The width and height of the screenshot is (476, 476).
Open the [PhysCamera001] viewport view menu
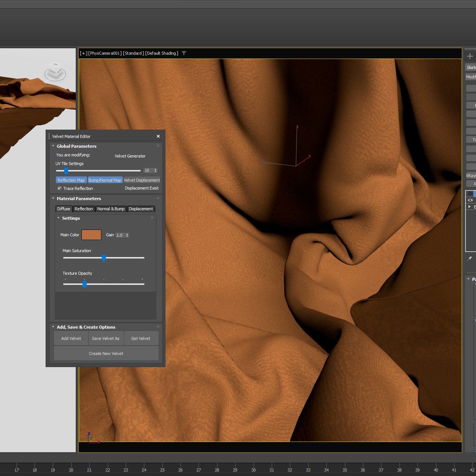pos(105,53)
